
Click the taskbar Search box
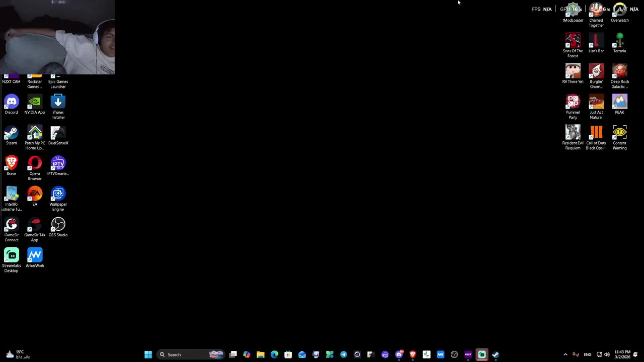(191, 354)
